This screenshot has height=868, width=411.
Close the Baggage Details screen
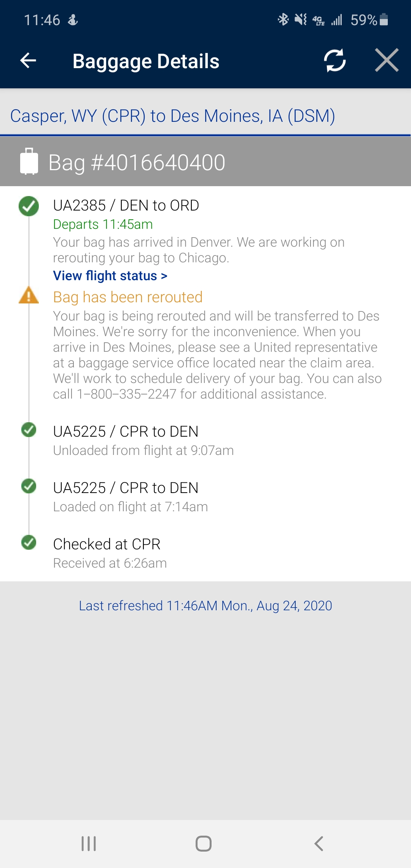point(387,60)
